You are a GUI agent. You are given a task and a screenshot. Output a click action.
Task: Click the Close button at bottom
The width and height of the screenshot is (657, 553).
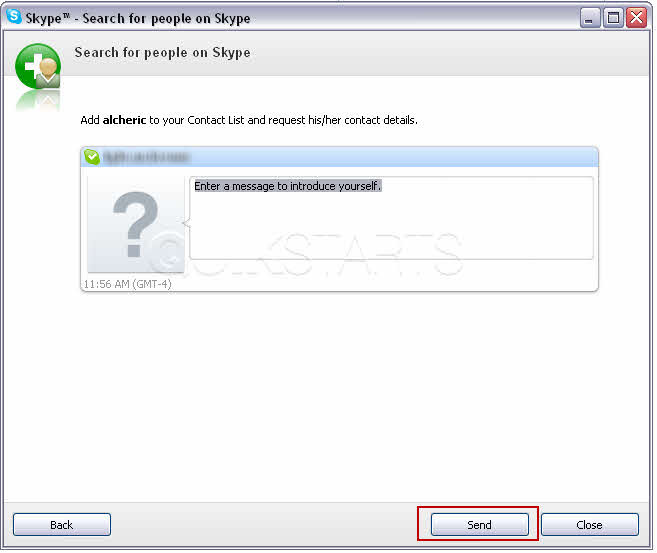(590, 524)
